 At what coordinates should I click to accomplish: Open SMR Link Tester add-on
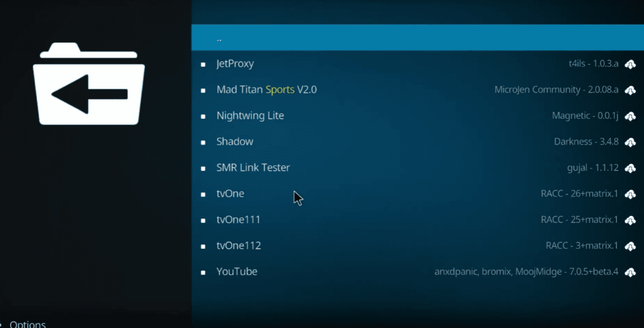(x=418, y=167)
